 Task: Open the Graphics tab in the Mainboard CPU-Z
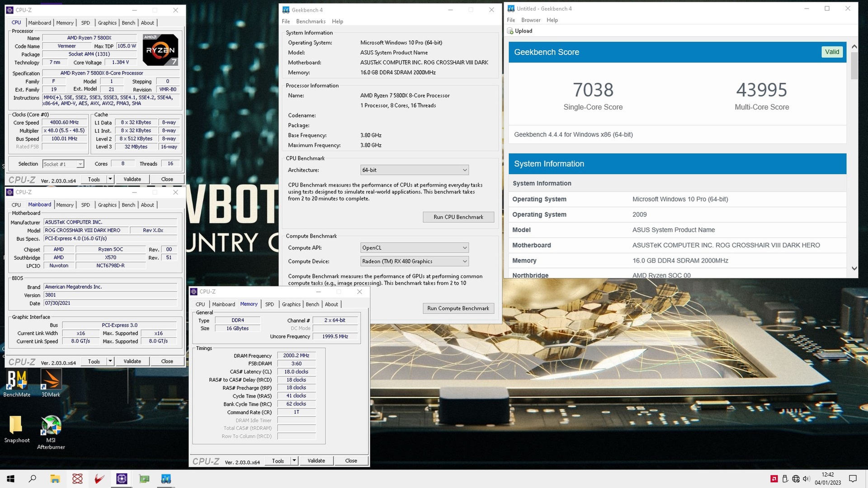pyautogui.click(x=107, y=205)
